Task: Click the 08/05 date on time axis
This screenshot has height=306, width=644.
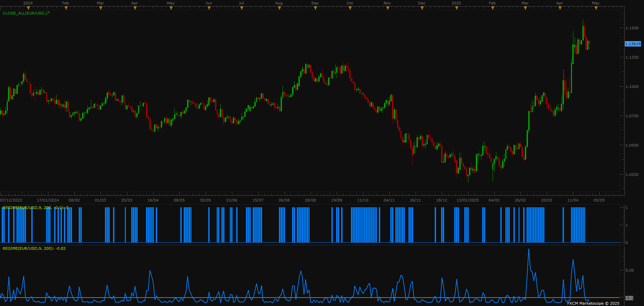Action: 179,200
